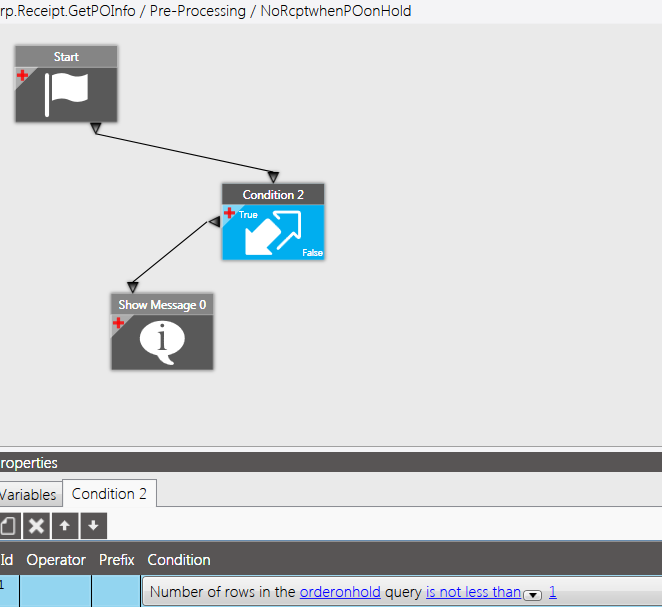Click the Prefix column header
Image resolution: width=662 pixels, height=607 pixels.
117,560
